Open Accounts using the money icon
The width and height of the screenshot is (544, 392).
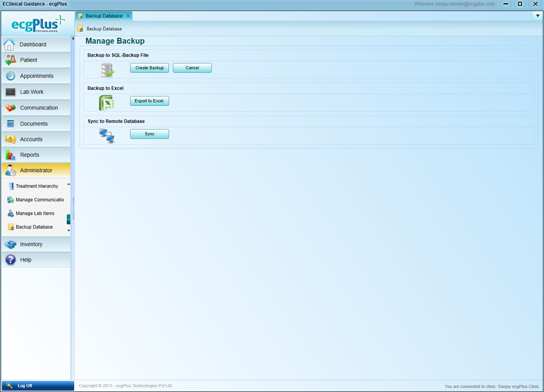pyautogui.click(x=10, y=139)
